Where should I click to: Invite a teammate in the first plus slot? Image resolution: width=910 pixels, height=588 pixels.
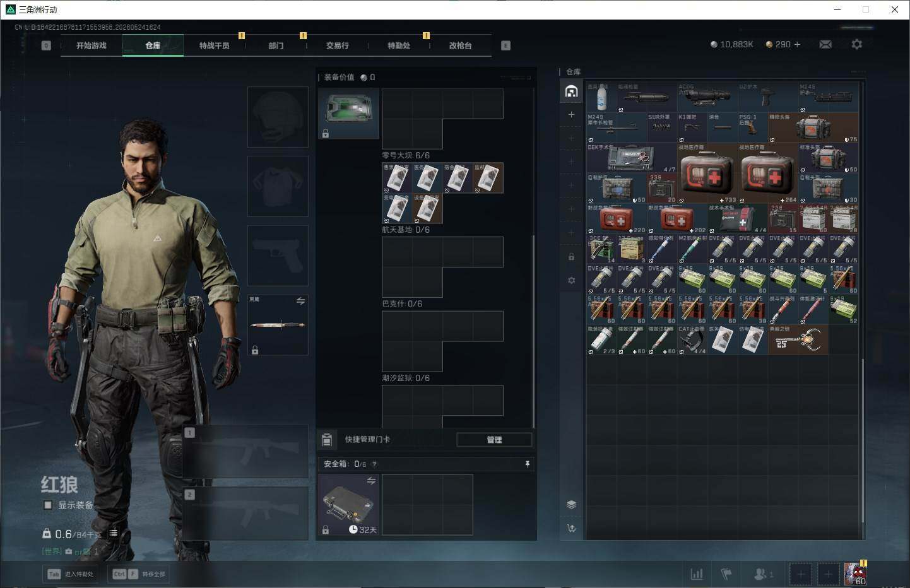[x=800, y=574]
